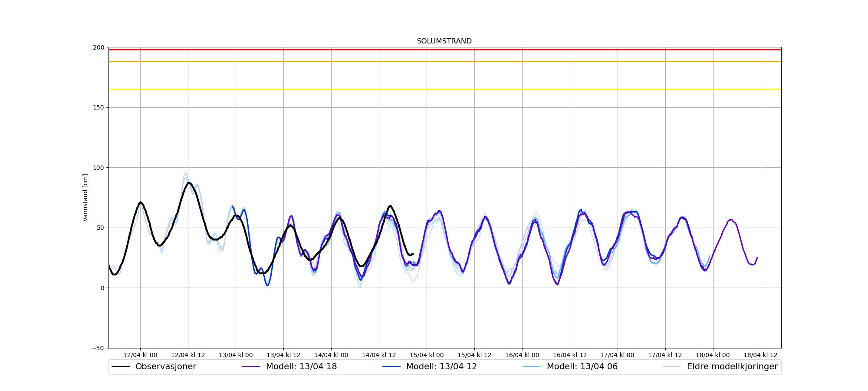The width and height of the screenshot is (868, 391).
Task: Click the Observasjoner legend label
Action: [165, 367]
